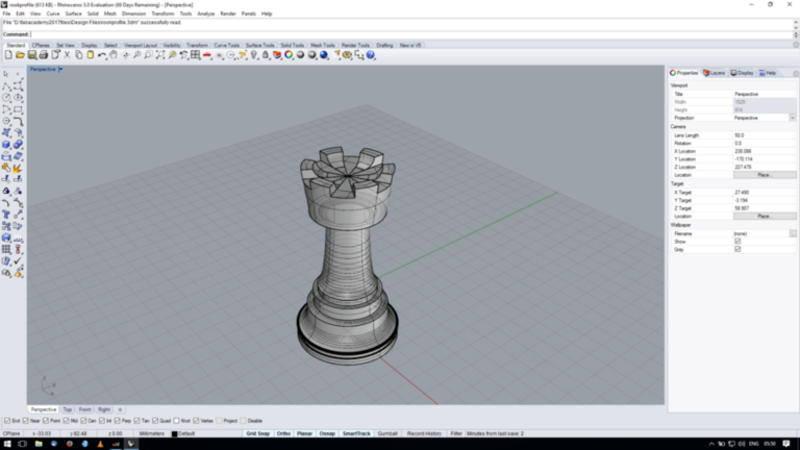Open the Transform menu
Screen dimensions: 800x450
[x=163, y=14]
